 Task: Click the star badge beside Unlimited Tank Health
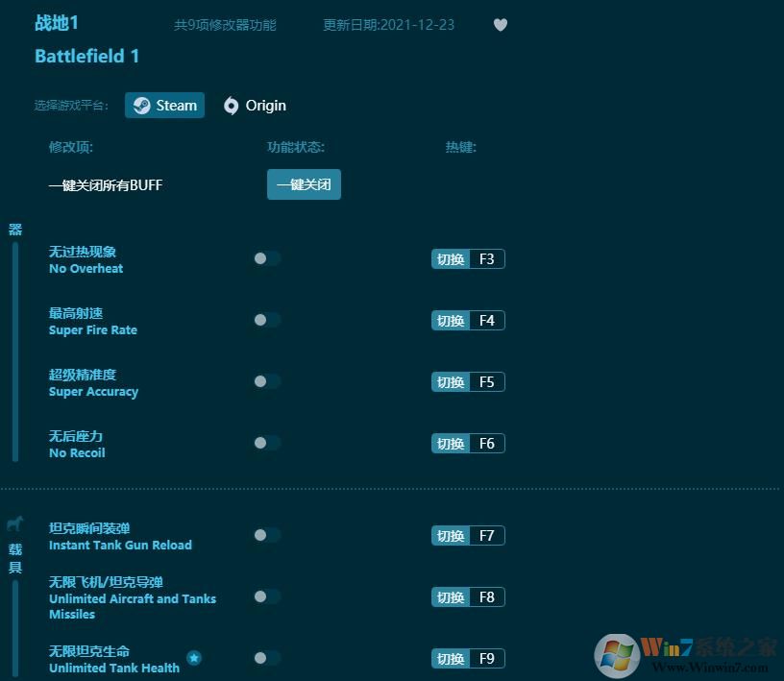click(194, 658)
